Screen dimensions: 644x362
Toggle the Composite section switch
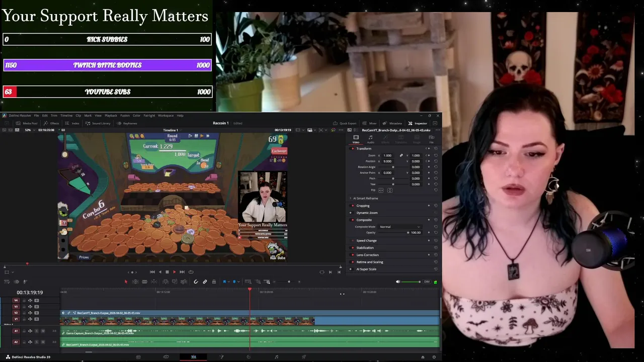[352, 220]
